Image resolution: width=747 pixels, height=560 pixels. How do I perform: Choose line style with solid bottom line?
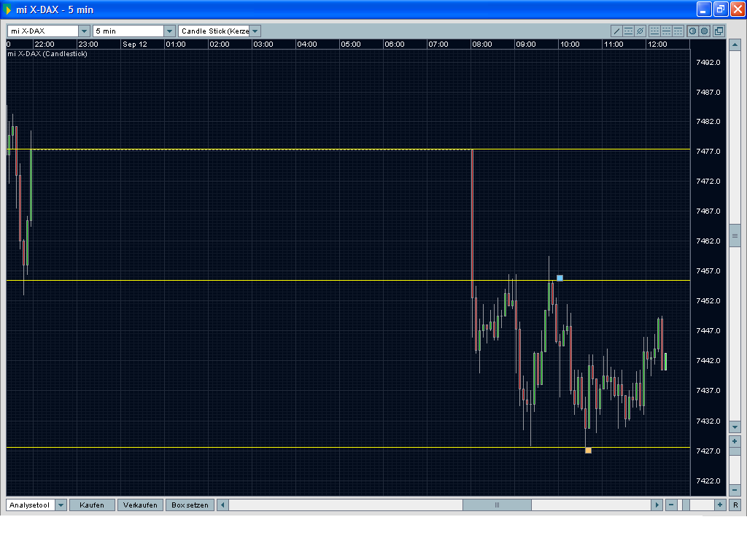(654, 31)
